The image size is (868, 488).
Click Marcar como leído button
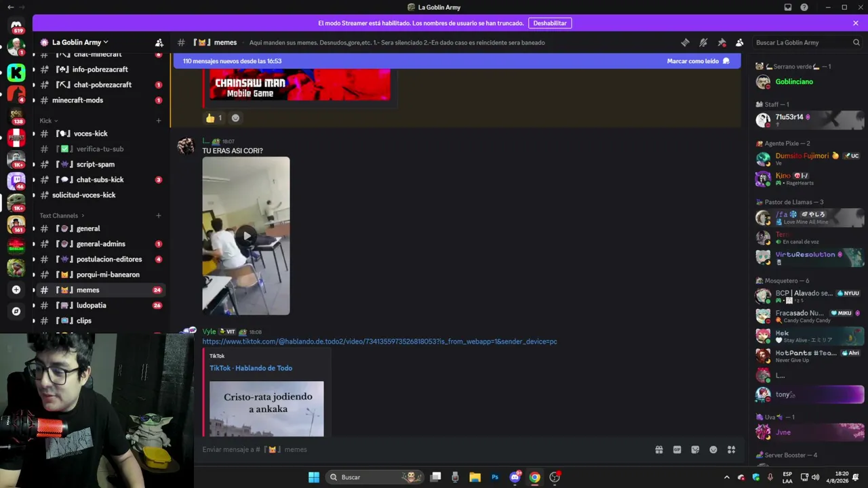pyautogui.click(x=698, y=61)
